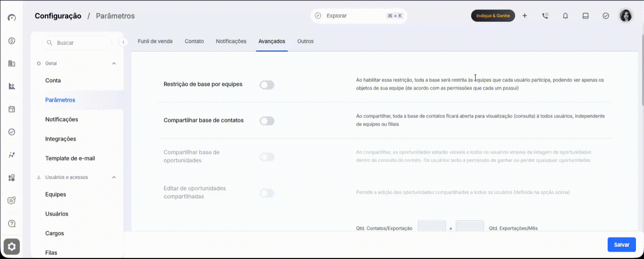Viewport: 644px width, 259px height.
Task: Switch to Notificações tab
Action: point(231,41)
